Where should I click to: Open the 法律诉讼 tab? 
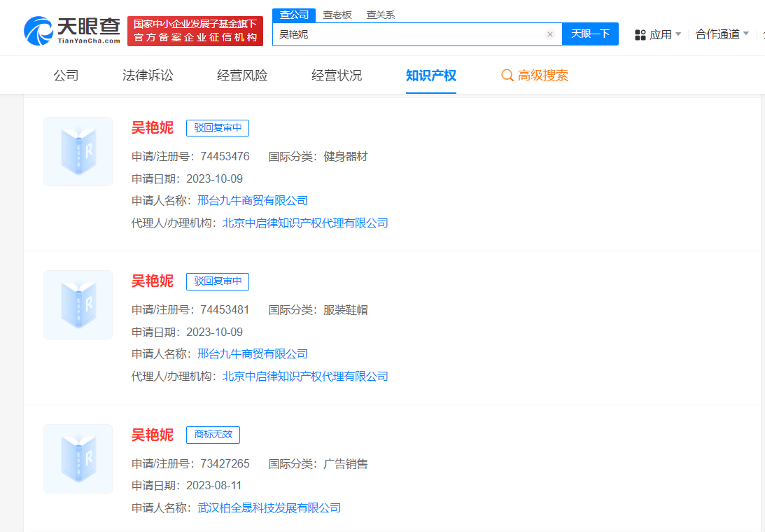(148, 76)
